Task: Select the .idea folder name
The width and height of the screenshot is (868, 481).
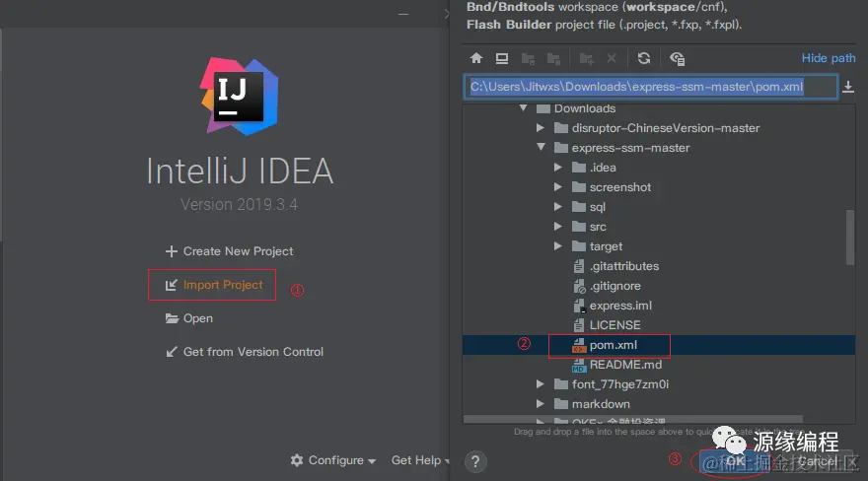Action: [x=603, y=168]
